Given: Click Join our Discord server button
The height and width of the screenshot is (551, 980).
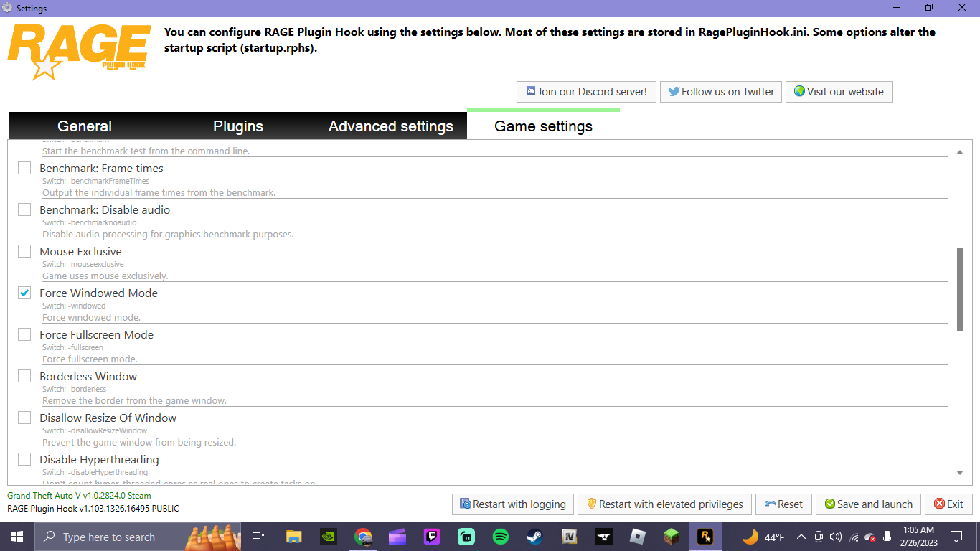Looking at the screenshot, I should 586,92.
